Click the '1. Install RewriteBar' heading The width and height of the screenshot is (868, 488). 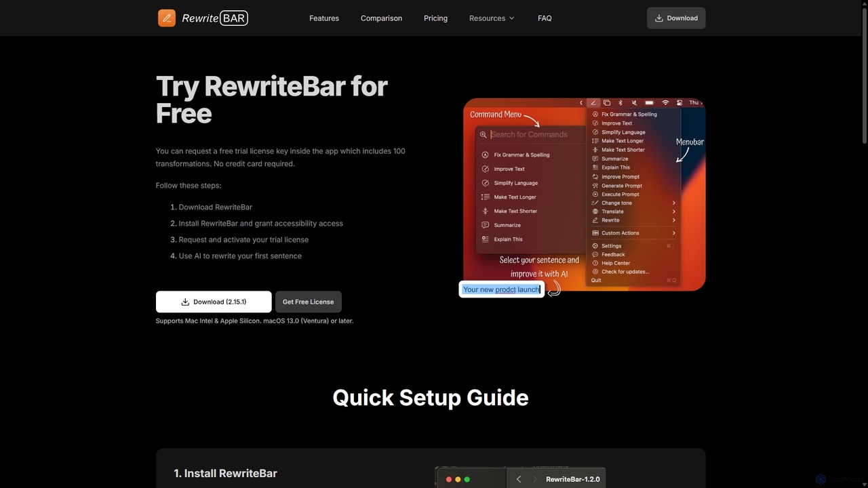click(225, 473)
